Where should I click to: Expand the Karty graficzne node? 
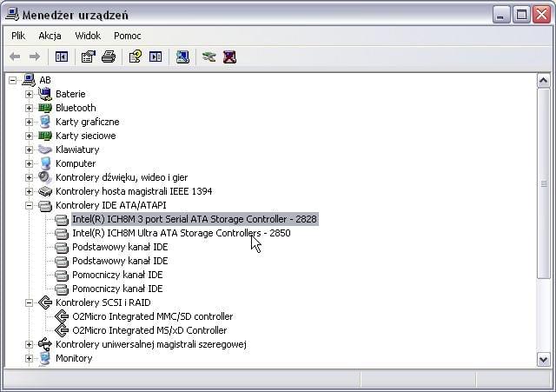pos(29,122)
